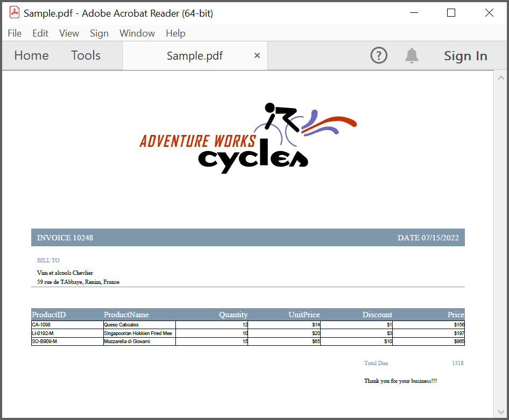509x420 pixels.
Task: Minimize the Acrobat Reader window
Action: coord(414,13)
